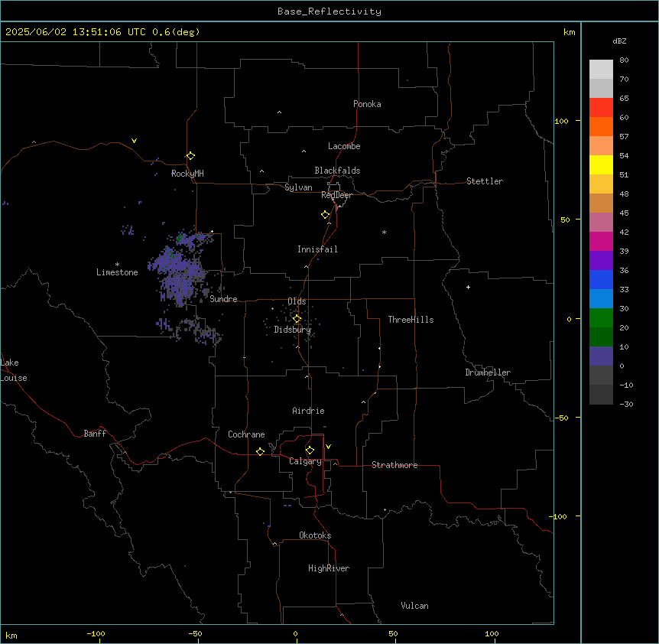
Task: Click the Airdrie map label
Action: [x=309, y=411]
